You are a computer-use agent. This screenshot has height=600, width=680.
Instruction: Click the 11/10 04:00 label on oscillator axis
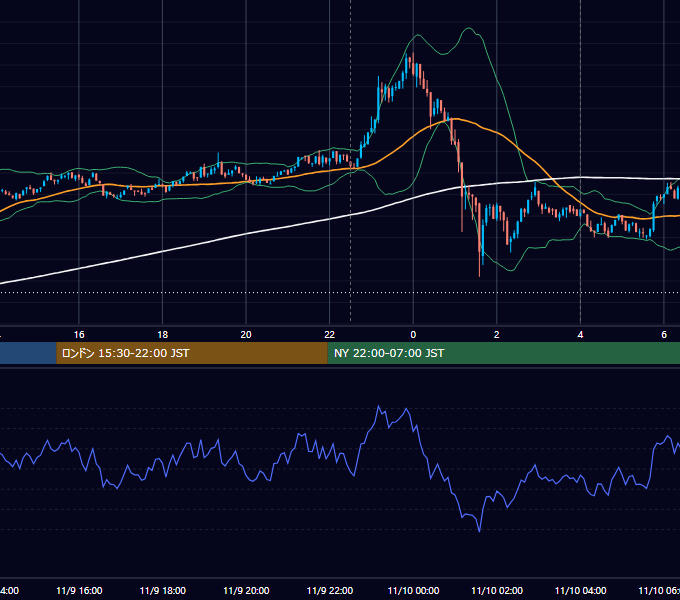(x=581, y=590)
